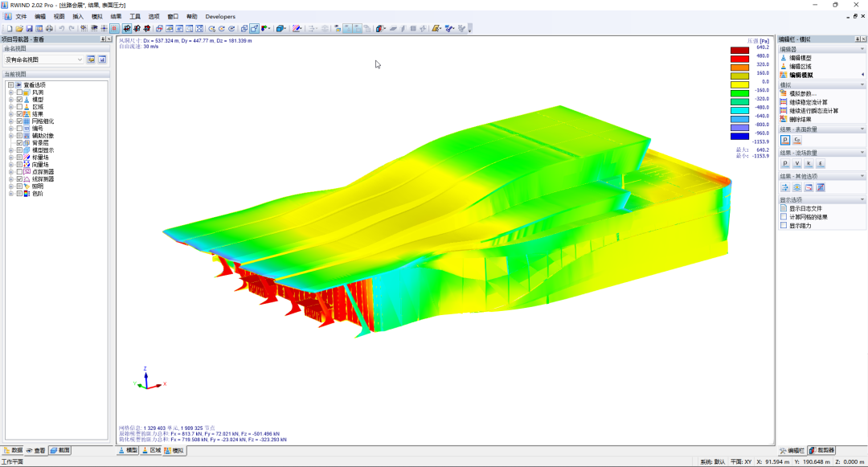Uncheck the 线探测器 checkbox
868x467 pixels.
[19, 179]
